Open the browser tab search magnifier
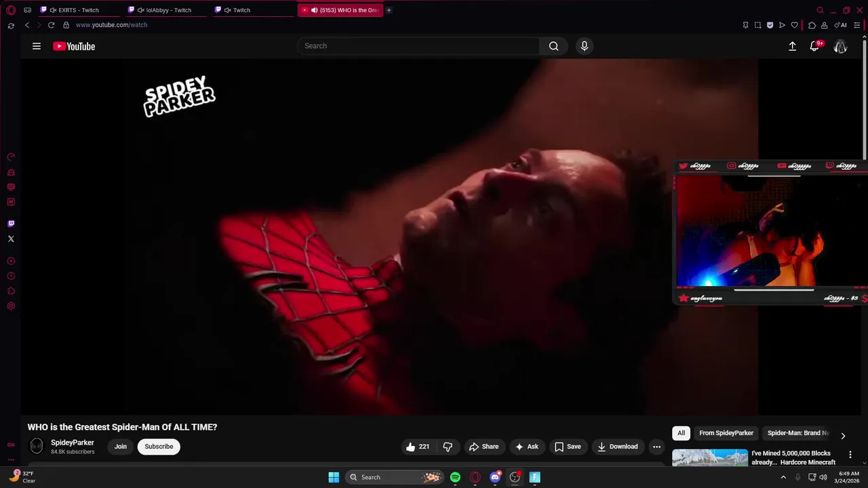868x488 pixels. click(820, 10)
